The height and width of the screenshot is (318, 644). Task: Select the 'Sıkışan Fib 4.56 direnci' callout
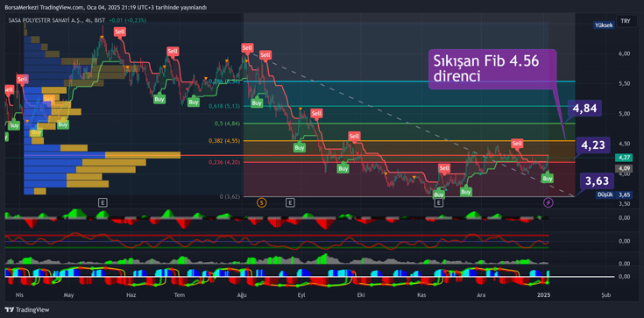(x=492, y=69)
